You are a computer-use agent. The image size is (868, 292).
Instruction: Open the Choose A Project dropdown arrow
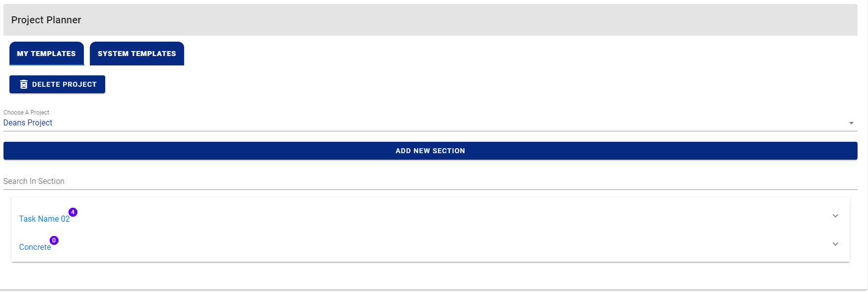[851, 123]
